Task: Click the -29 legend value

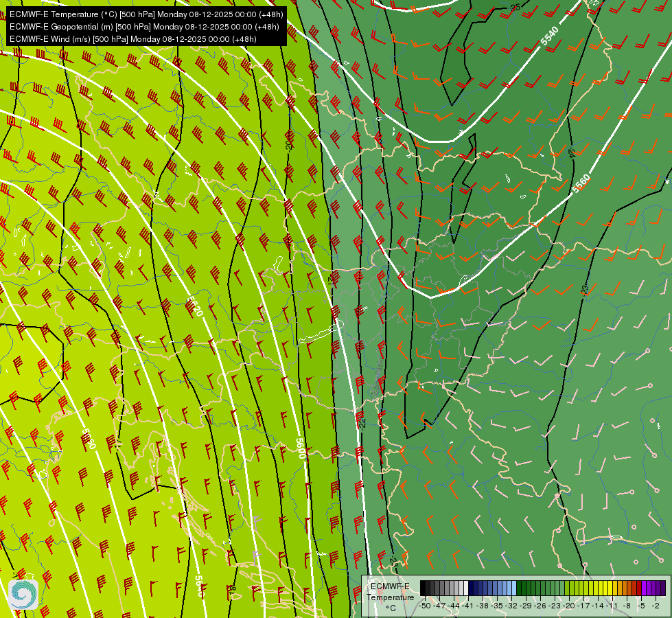Action: coord(526,606)
